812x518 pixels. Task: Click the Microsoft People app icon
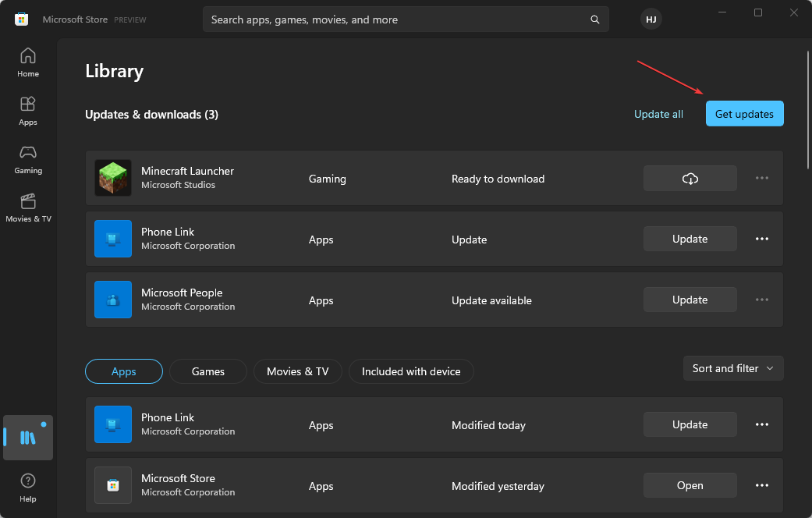[113, 300]
